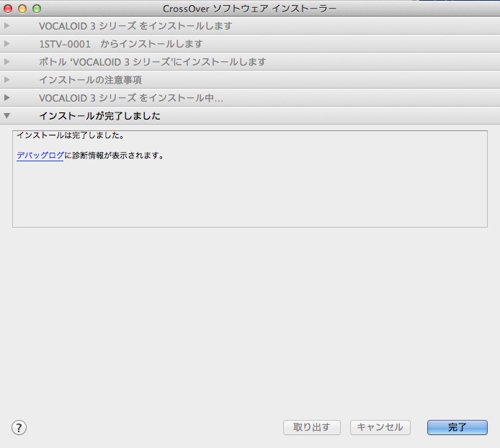Click the help question mark button

pos(19,427)
